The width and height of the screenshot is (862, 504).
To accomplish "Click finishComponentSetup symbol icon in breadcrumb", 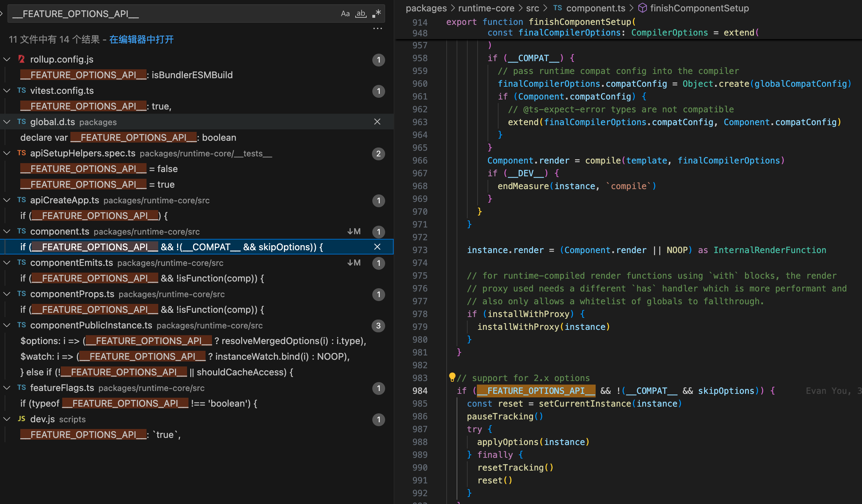I will 643,8.
